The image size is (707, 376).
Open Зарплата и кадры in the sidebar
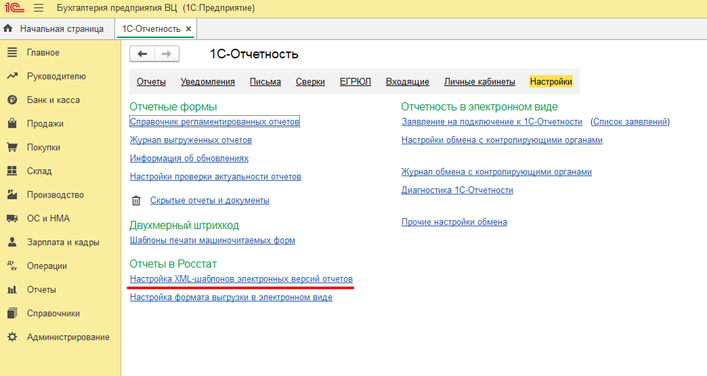(63, 242)
